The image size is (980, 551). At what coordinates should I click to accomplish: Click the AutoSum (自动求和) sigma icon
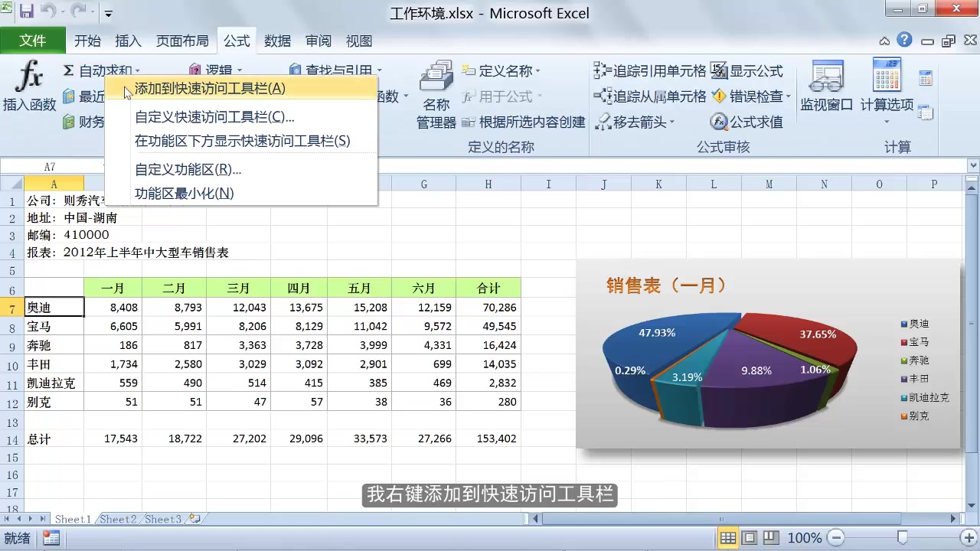pos(68,70)
